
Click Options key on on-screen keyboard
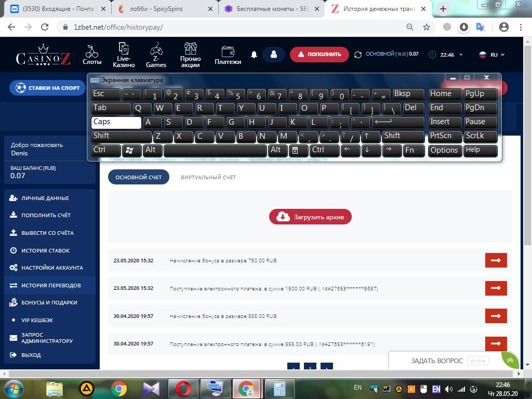click(x=445, y=151)
